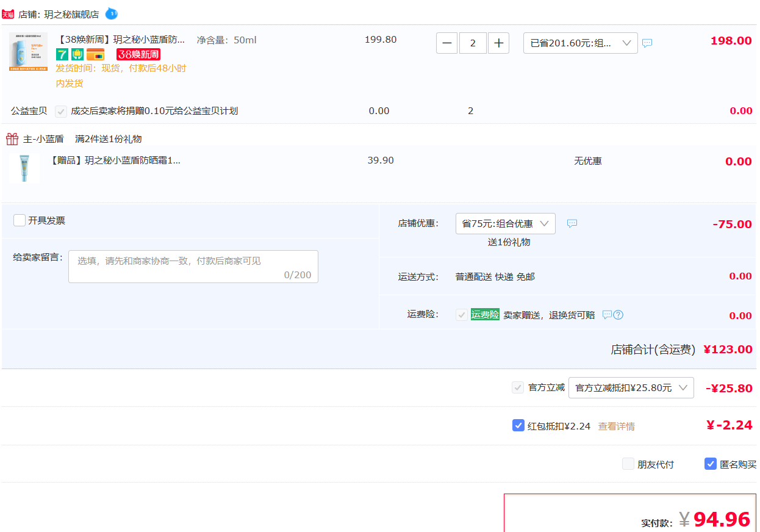
Task: Click the 无优惠 text in gift row
Action: [588, 161]
